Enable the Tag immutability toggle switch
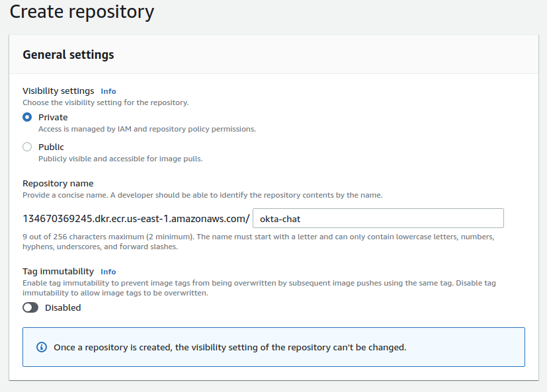Image resolution: width=547 pixels, height=392 pixels. (30, 307)
